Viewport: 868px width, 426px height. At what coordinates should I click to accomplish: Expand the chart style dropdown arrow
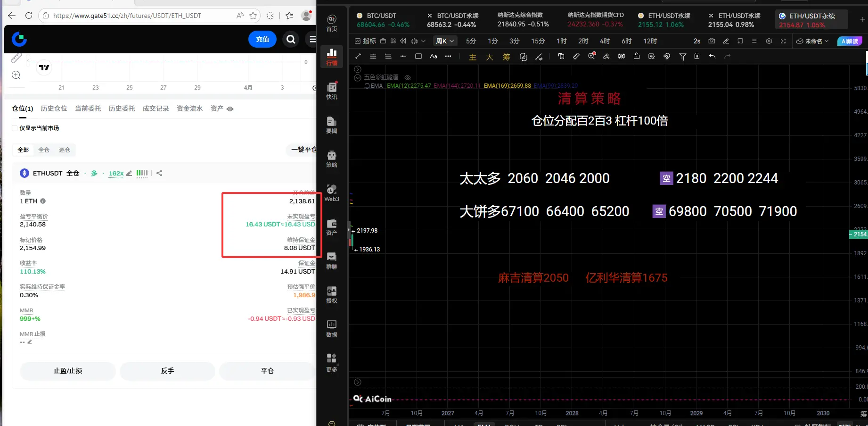click(423, 41)
